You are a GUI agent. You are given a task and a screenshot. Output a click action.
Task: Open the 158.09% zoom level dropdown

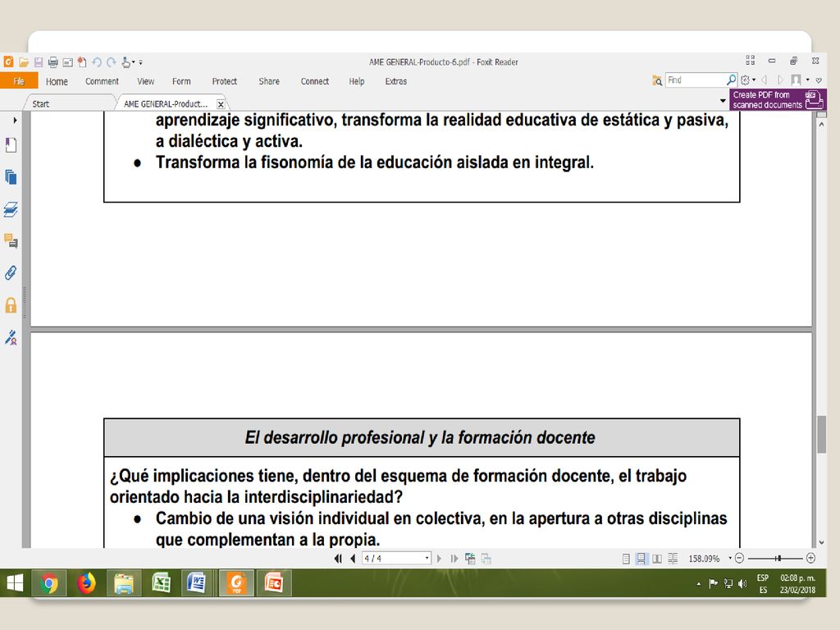(729, 558)
